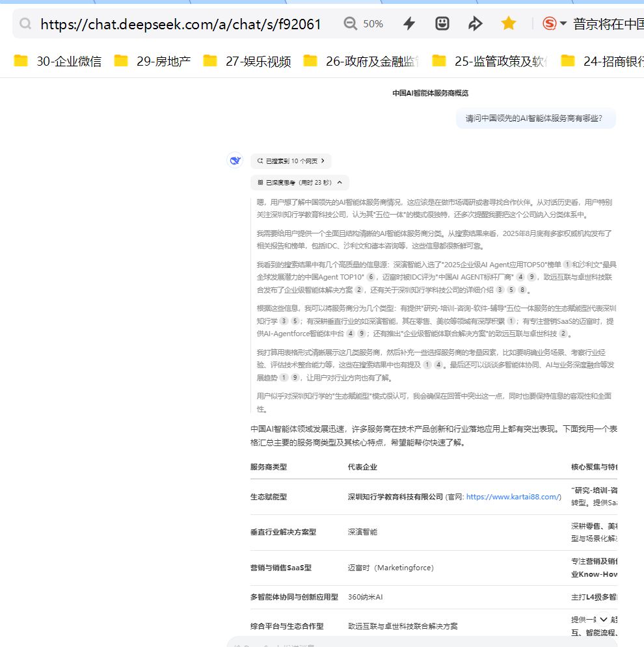Click the red Sogou search engine icon
Screen dimensions: 644x647
point(550,23)
